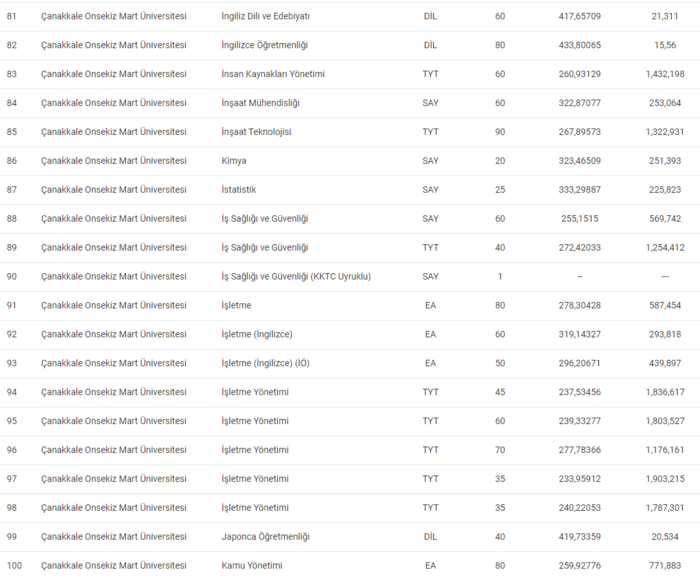This screenshot has width=700, height=577.
Task: Click the ranking value 1,903,215
Action: click(x=664, y=478)
